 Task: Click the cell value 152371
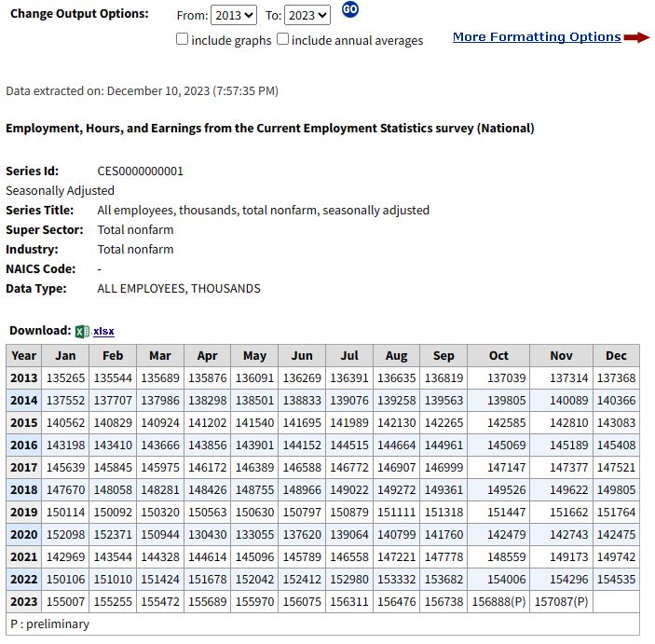[x=113, y=535]
